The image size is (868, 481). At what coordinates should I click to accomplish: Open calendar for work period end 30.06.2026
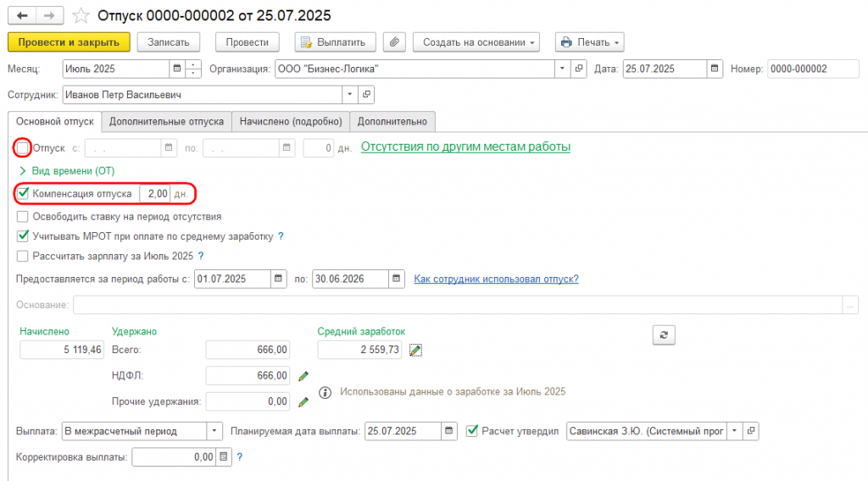click(397, 279)
